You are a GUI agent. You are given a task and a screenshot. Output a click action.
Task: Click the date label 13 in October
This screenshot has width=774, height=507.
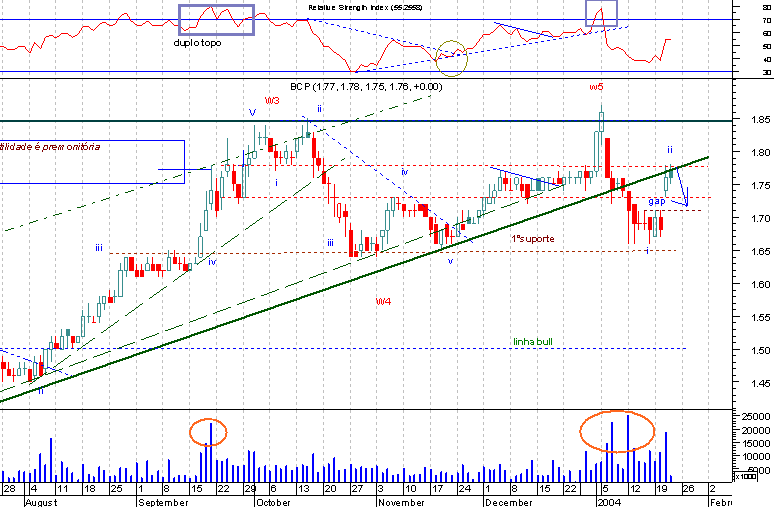tap(303, 489)
